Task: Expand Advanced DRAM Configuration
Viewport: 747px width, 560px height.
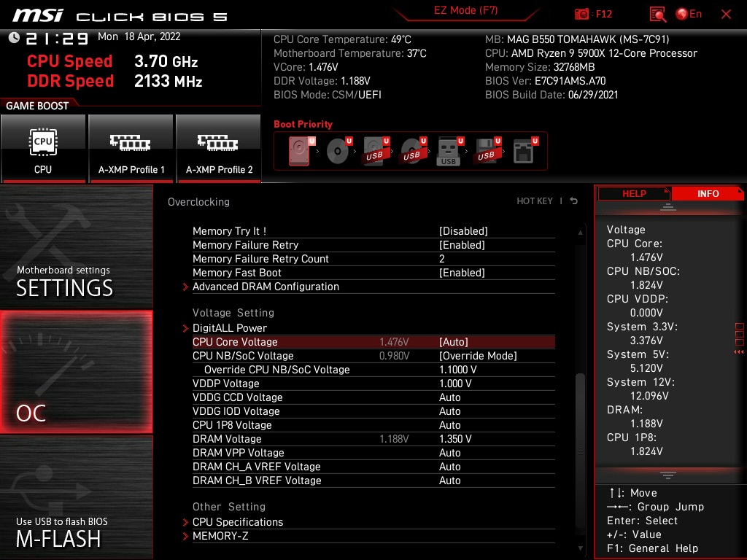Action: 266,287
